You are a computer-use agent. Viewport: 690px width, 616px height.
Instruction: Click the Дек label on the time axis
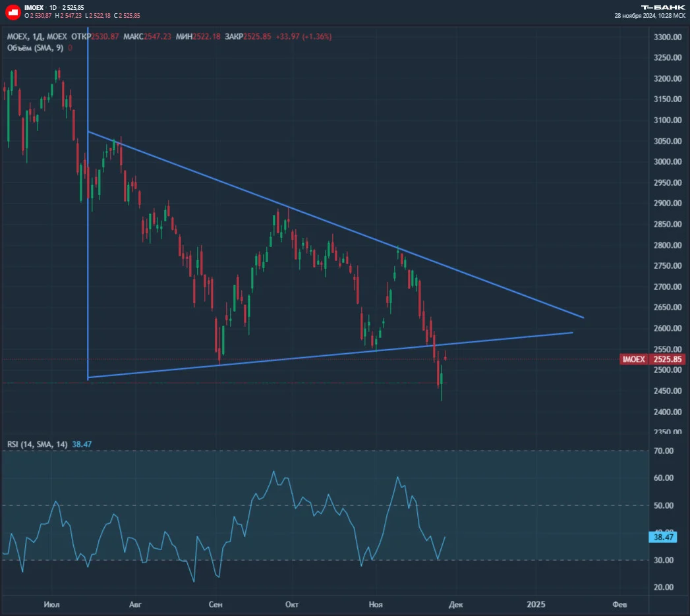pos(455,605)
